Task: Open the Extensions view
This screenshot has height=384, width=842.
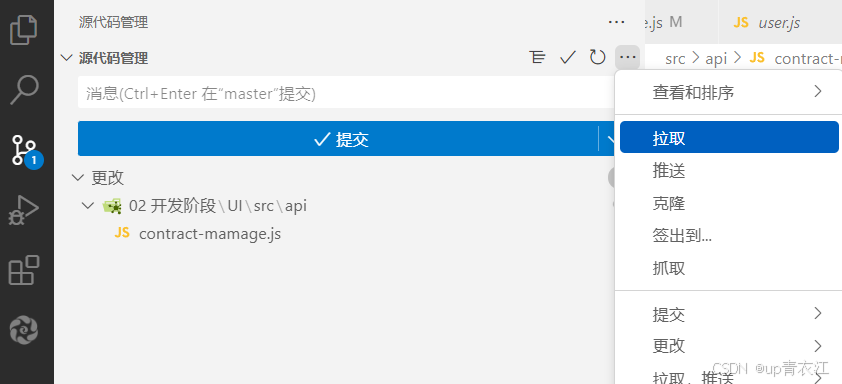Action: tap(25, 270)
